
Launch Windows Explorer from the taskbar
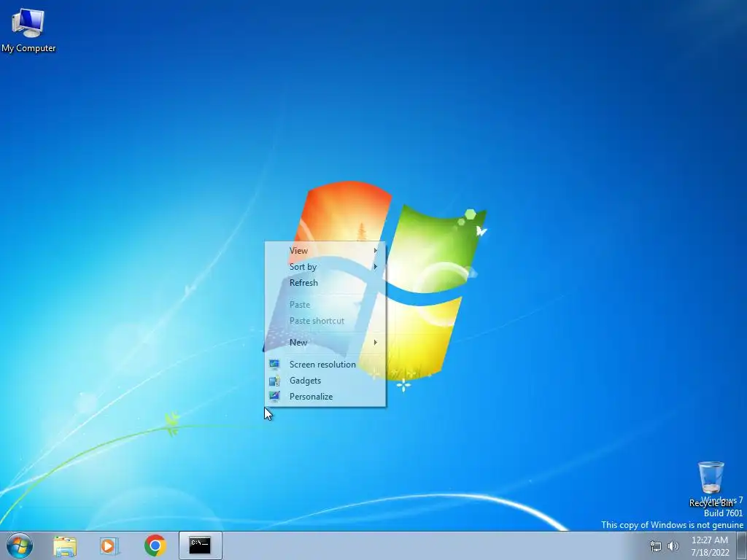click(x=65, y=545)
